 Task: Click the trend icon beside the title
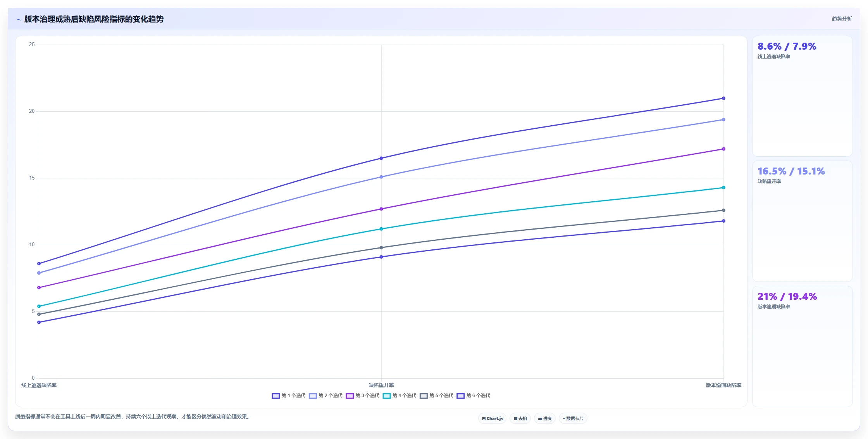pos(18,19)
